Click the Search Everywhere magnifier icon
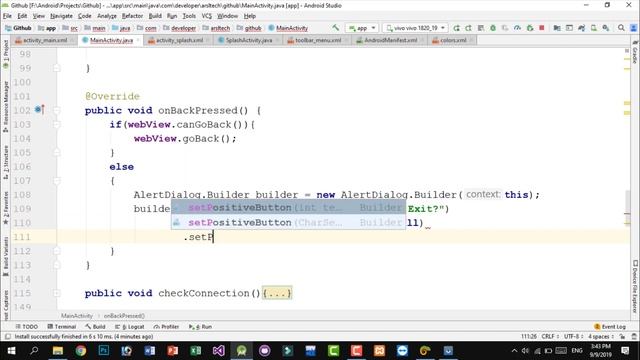The height and width of the screenshot is (360, 640). (x=621, y=28)
